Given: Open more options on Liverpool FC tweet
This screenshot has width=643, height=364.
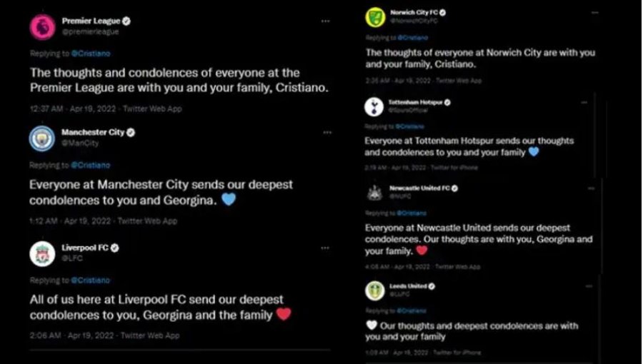Looking at the screenshot, I should point(325,248).
